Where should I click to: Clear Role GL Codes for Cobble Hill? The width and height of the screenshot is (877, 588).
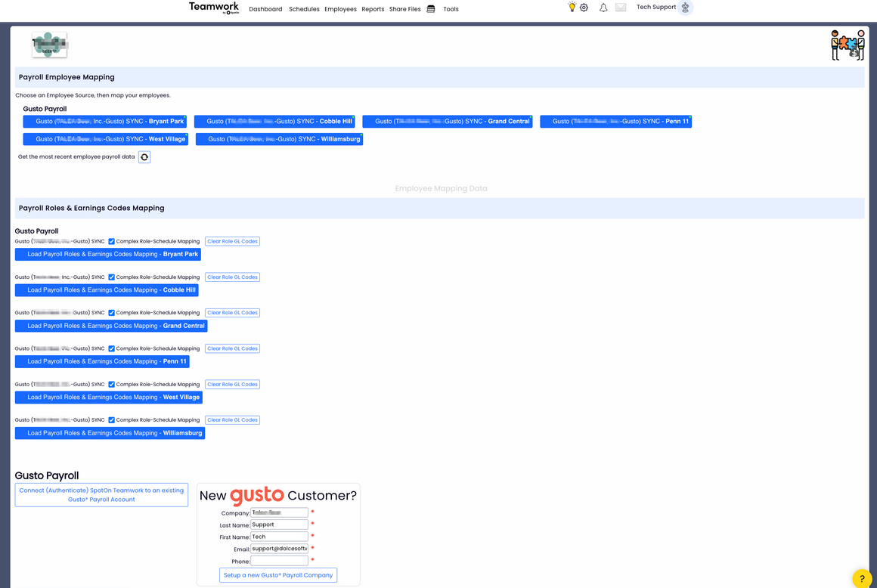(232, 277)
